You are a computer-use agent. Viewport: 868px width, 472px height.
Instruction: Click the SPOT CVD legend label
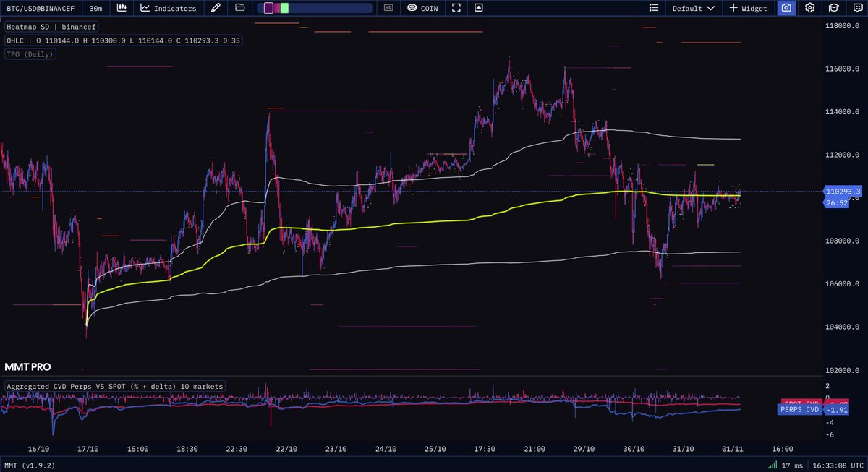801,402
